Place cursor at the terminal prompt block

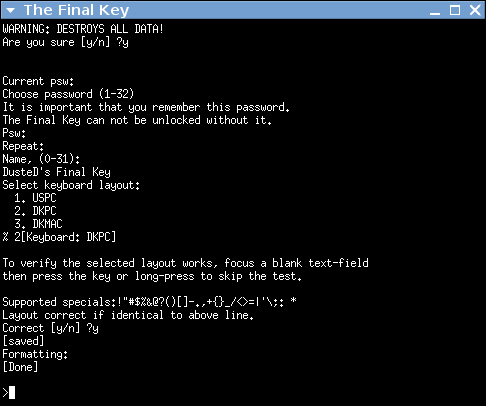tap(12, 393)
